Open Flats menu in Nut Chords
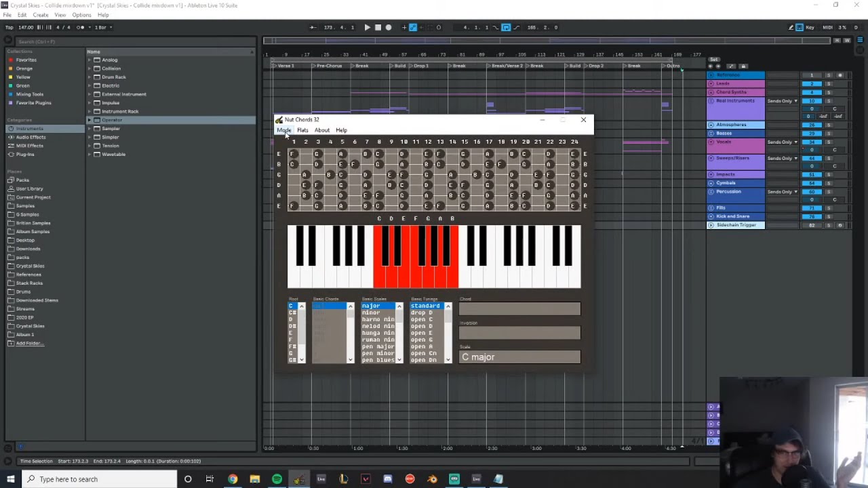This screenshot has width=868, height=488. click(302, 130)
